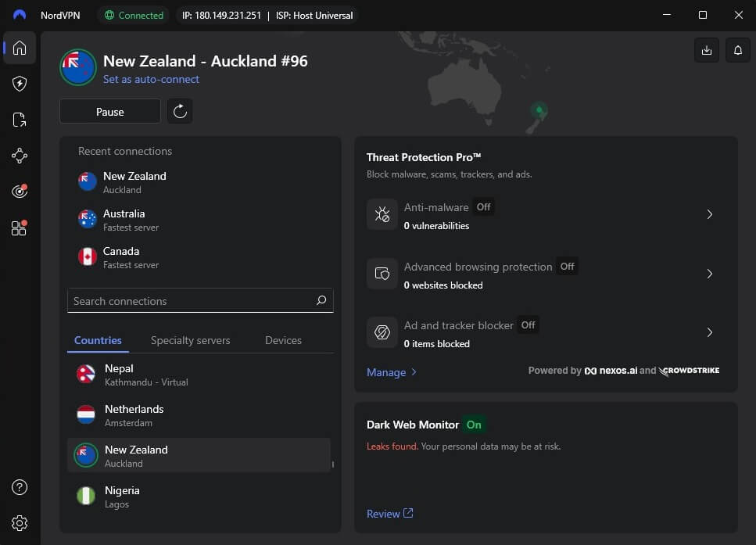The height and width of the screenshot is (545, 756).
Task: Click the Anti-malware bug icon
Action: pyautogui.click(x=382, y=214)
